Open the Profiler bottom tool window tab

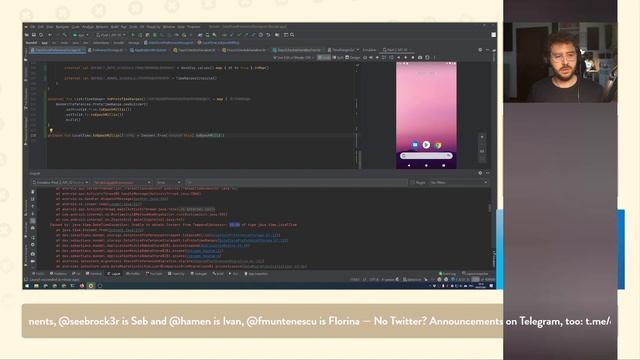[x=133, y=274]
